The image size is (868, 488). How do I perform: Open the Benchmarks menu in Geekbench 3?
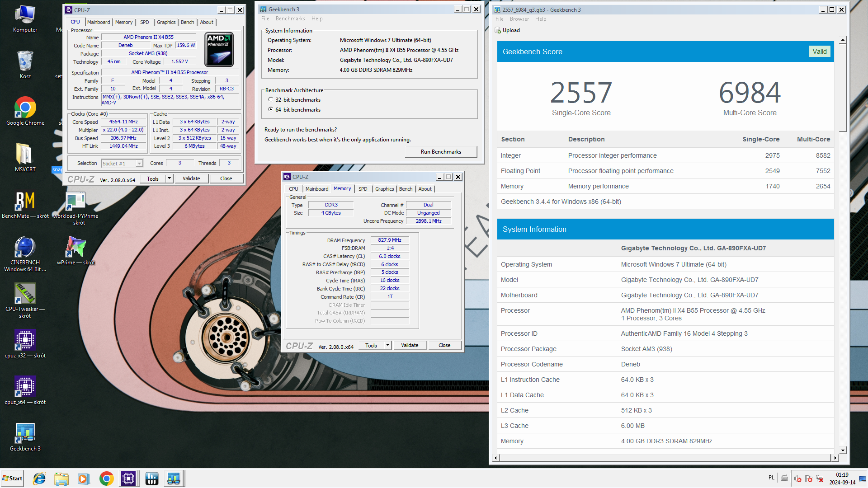290,19
